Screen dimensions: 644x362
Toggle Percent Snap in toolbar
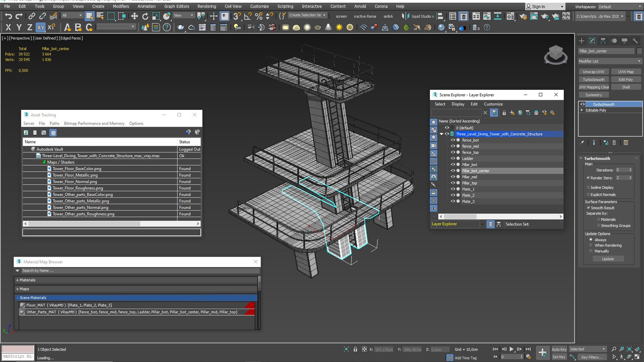pyautogui.click(x=259, y=16)
